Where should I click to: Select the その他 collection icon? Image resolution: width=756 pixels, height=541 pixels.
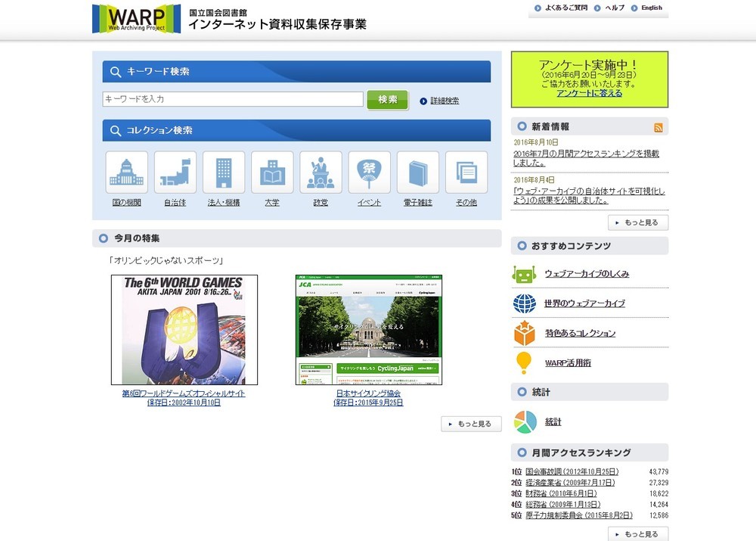pos(466,173)
